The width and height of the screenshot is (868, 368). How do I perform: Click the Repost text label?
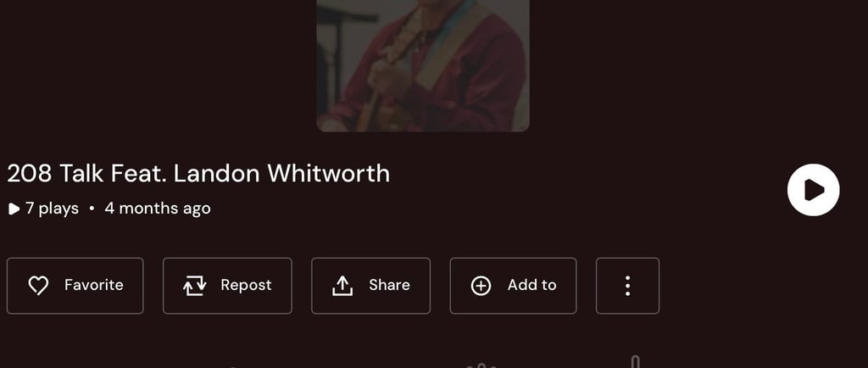coord(246,285)
